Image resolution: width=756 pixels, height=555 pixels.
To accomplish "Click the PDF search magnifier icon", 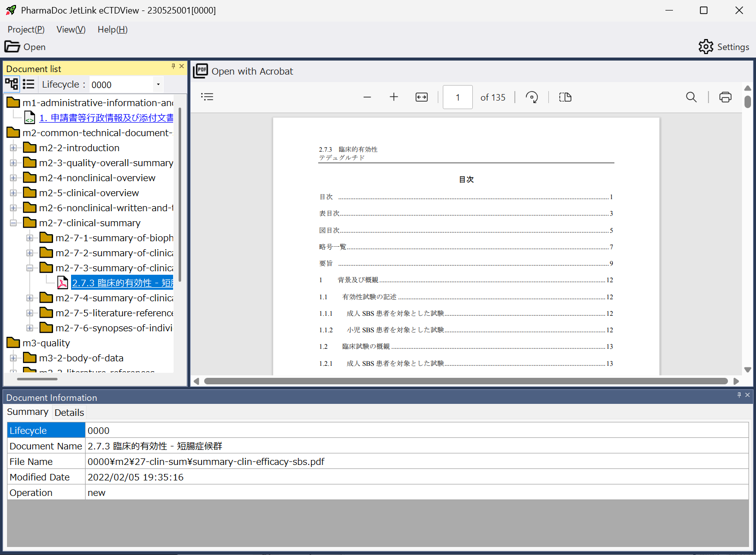I will click(691, 97).
